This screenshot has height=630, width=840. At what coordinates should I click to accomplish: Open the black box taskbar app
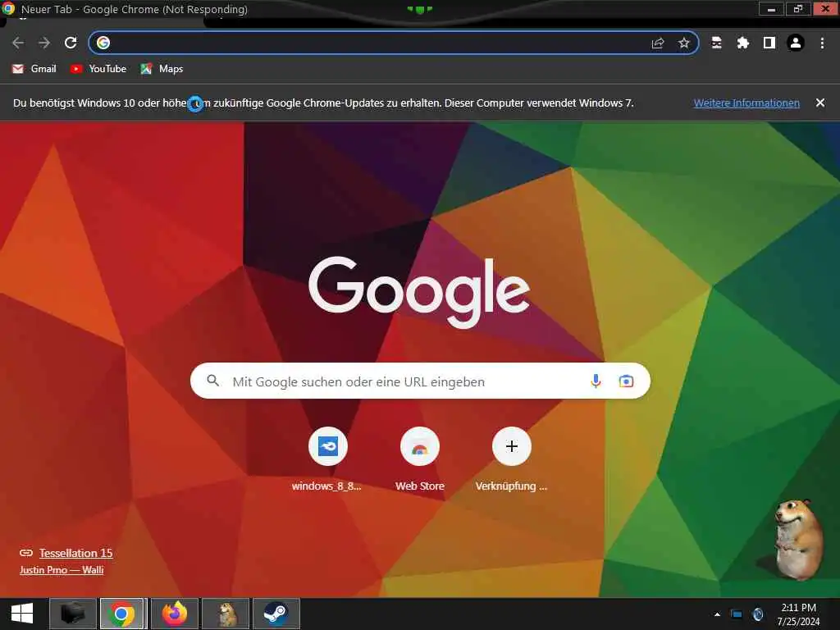(73, 614)
